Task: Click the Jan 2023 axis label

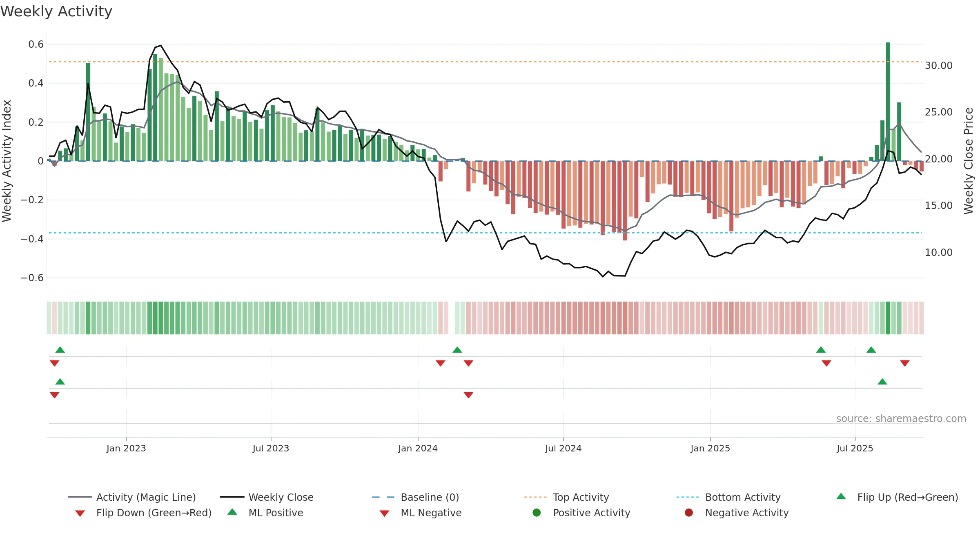Action: coord(126,448)
